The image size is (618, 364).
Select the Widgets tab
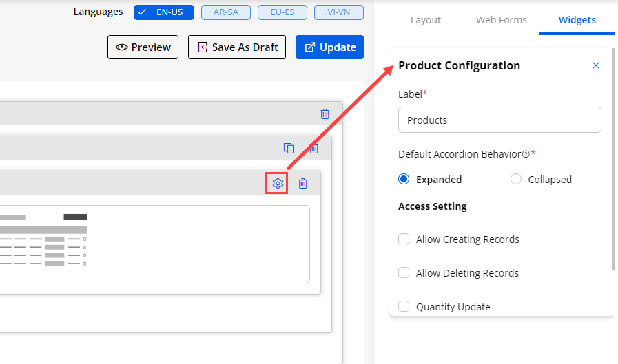(x=577, y=20)
